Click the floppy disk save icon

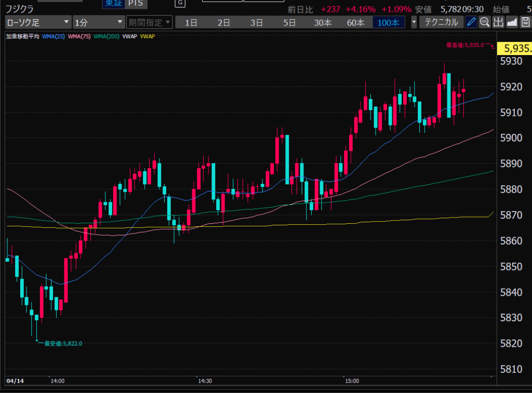point(525,22)
